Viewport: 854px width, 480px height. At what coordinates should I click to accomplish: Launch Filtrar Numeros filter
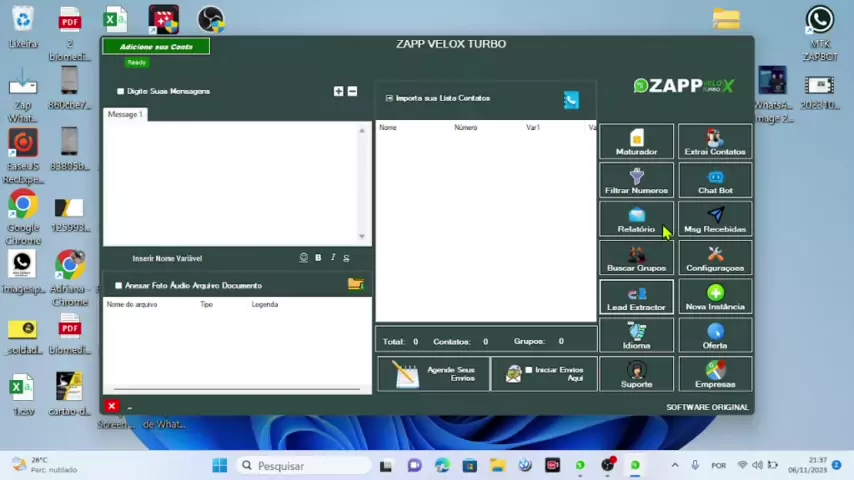(x=636, y=181)
